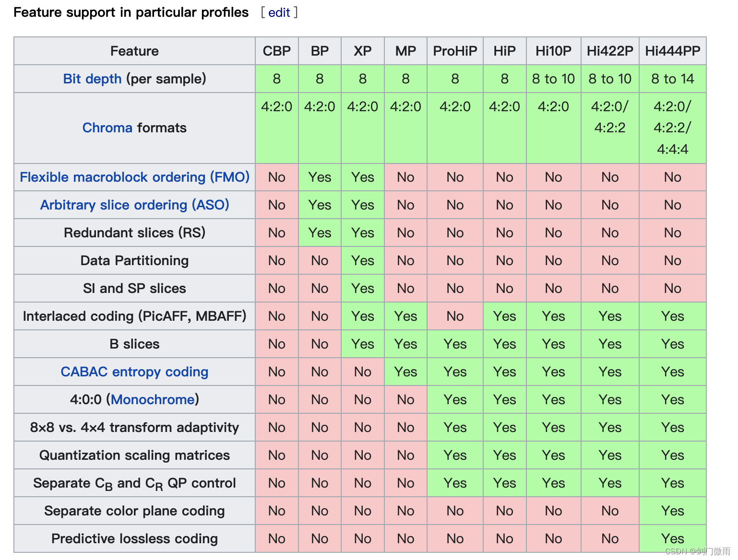
Task: Click XP No cell in CABAC row
Action: click(363, 372)
